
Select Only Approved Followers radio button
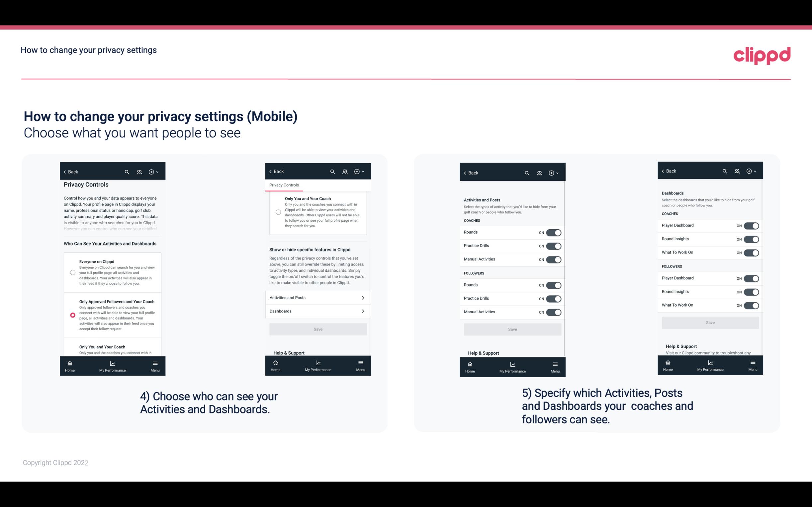point(72,315)
